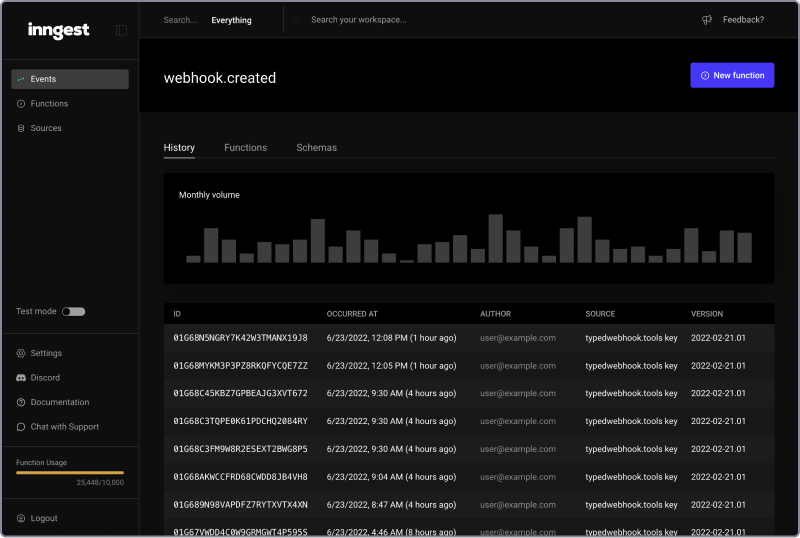Click the Sources database icon in sidebar
The height and width of the screenshot is (538, 800).
[x=21, y=128]
